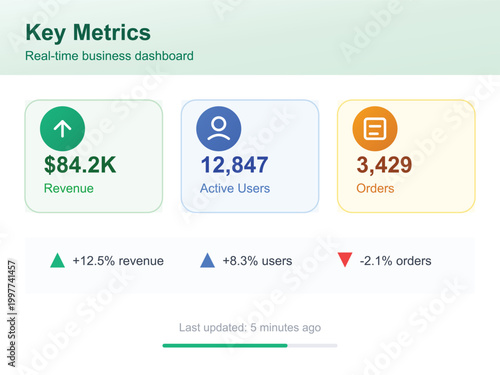The height and width of the screenshot is (375, 500).
Task: Click the Orders card label
Action: pyautogui.click(x=375, y=188)
